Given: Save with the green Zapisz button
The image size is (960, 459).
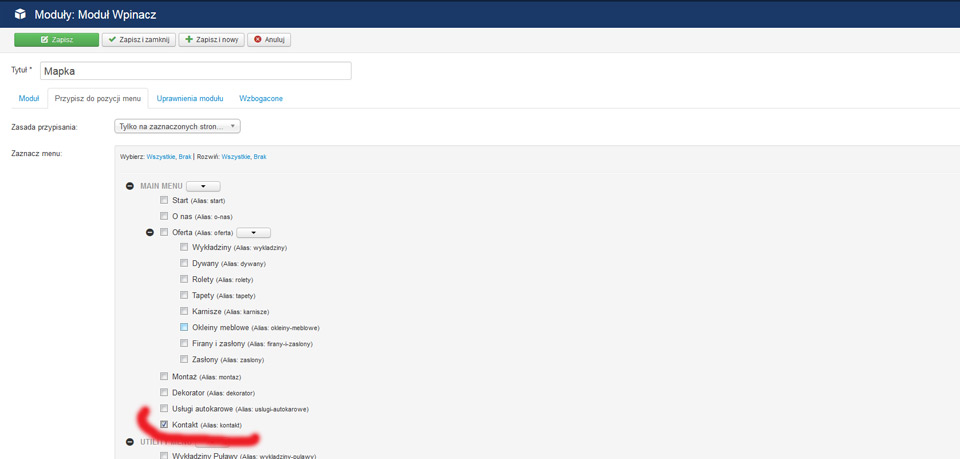Looking at the screenshot, I should click(56, 40).
